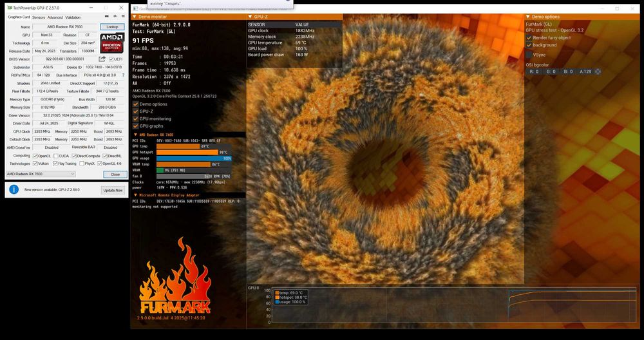Switch to the Validation tab
644x340 pixels.
pos(73,17)
